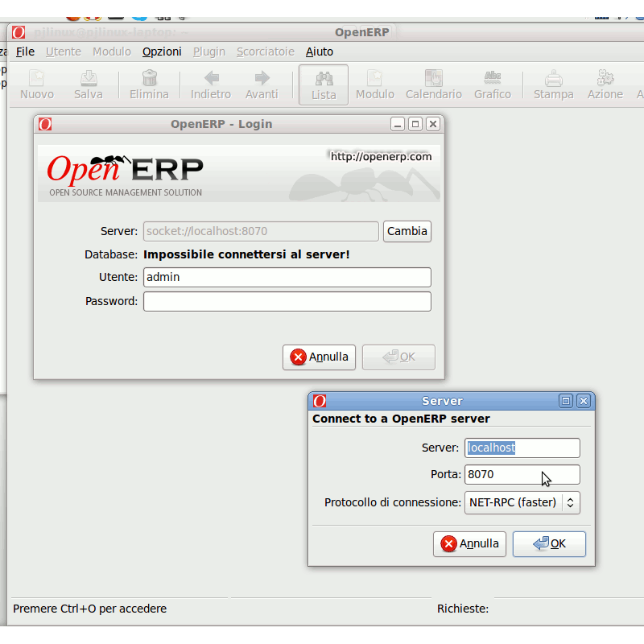This screenshot has height=644, width=644.
Task: Focus the Password input field
Action: coord(287,301)
